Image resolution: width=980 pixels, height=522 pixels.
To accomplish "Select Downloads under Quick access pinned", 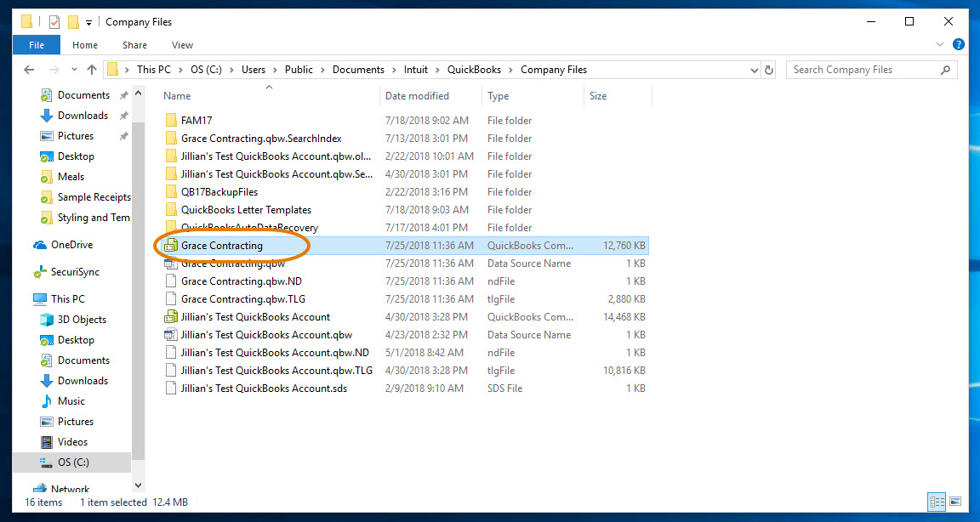I will (83, 116).
